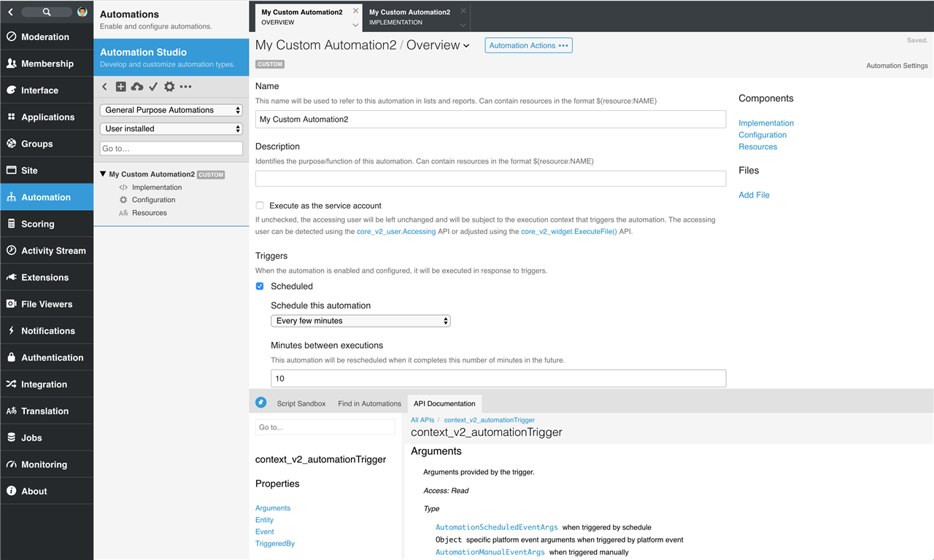Select Resources in the automation tree
This screenshot has height=560, width=934.
tap(150, 213)
